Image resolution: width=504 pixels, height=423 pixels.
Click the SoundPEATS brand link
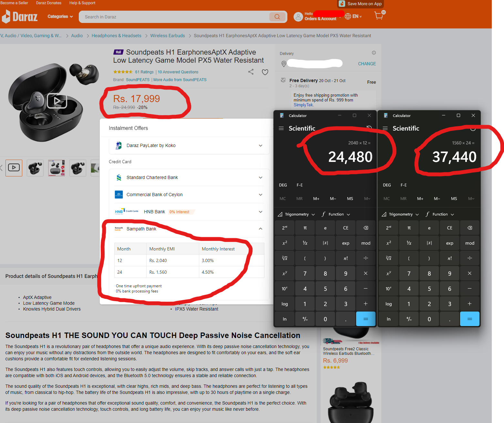(138, 80)
